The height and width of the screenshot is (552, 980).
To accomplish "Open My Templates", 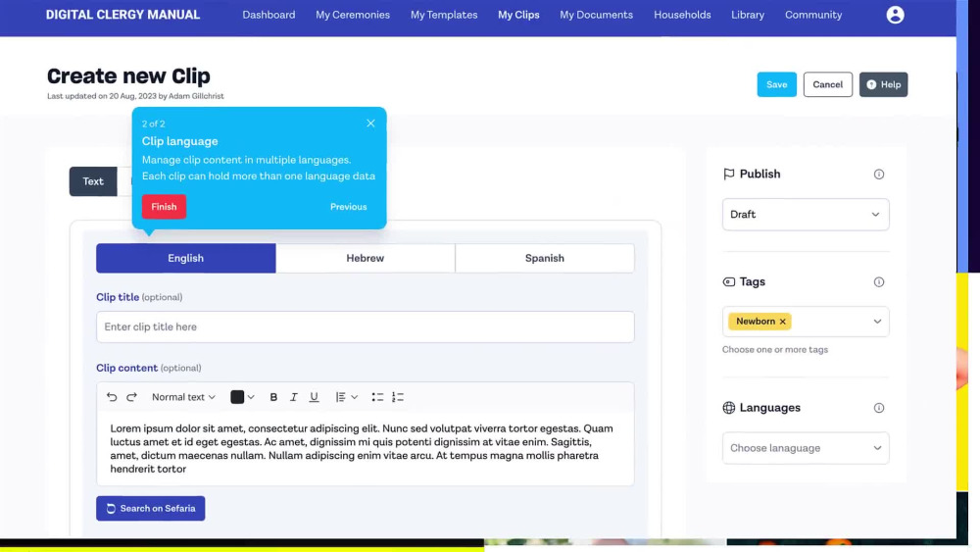I will coord(444,15).
